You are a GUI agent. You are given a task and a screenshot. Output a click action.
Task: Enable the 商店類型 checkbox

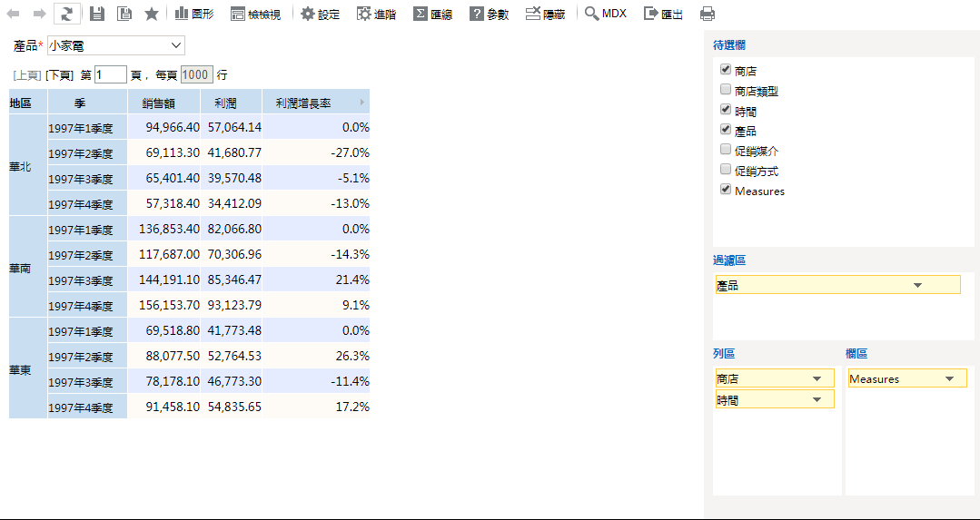(725, 90)
